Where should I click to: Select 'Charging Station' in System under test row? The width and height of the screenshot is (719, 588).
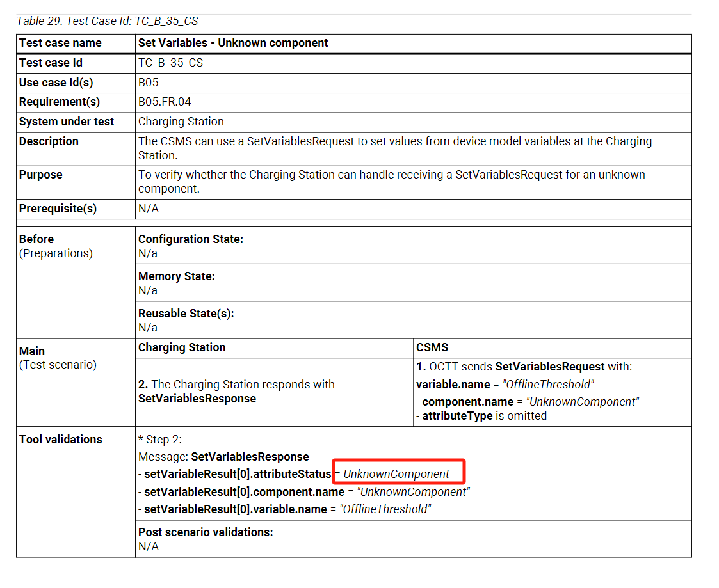tap(181, 122)
